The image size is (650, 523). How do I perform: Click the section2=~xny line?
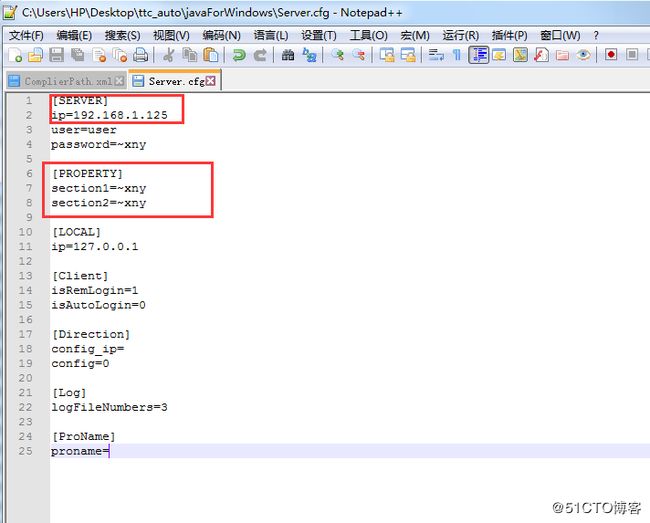pos(99,203)
